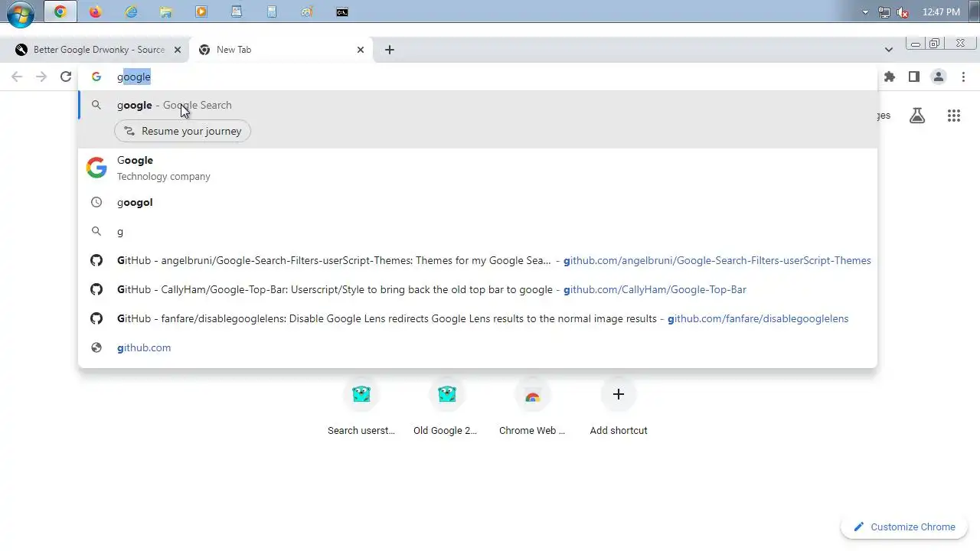The image size is (980, 551).
Task: Click the 12:47 PM taskbar clock
Action: [941, 12]
